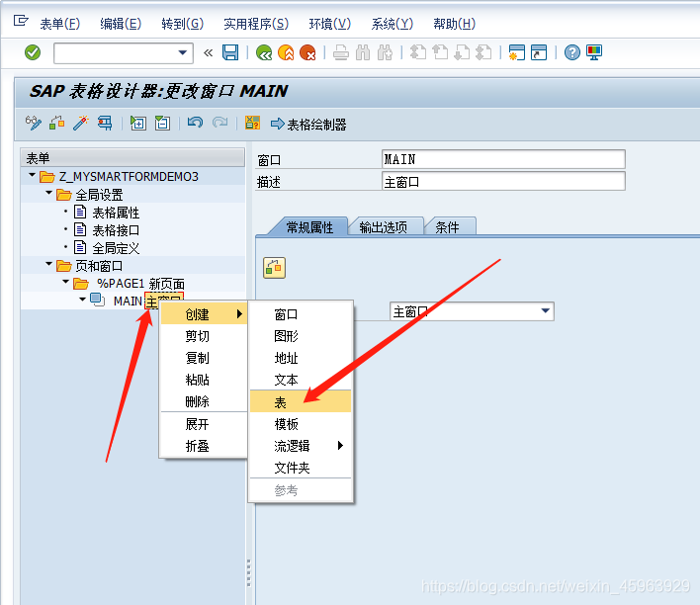Click the Generate Shortcut icon
This screenshot has height=605, width=700.
pyautogui.click(x=539, y=52)
